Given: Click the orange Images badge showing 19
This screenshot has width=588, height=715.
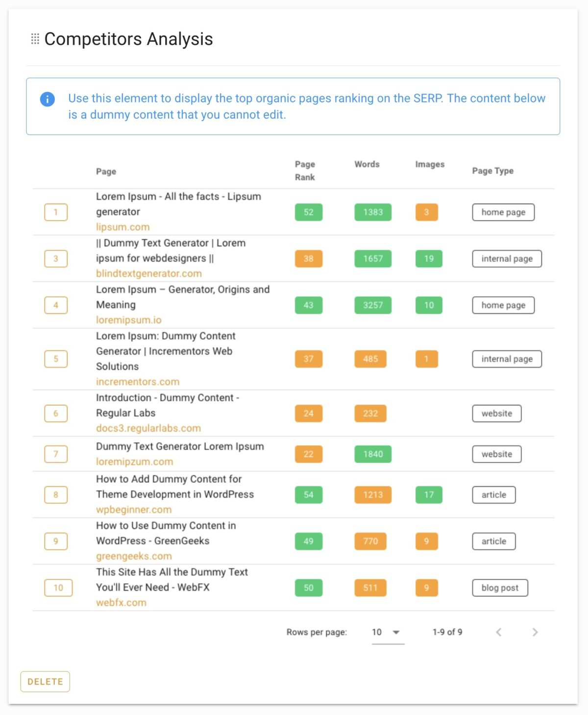Looking at the screenshot, I should click(429, 259).
